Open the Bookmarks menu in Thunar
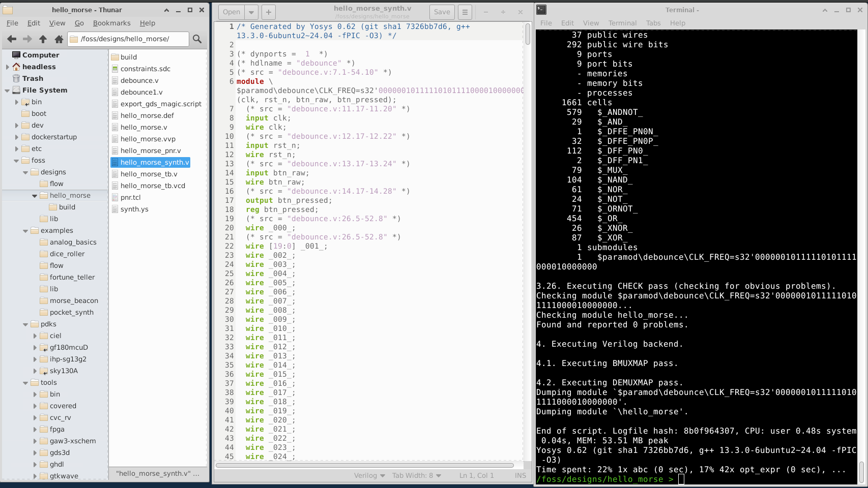This screenshot has height=488, width=868. pos(111,23)
